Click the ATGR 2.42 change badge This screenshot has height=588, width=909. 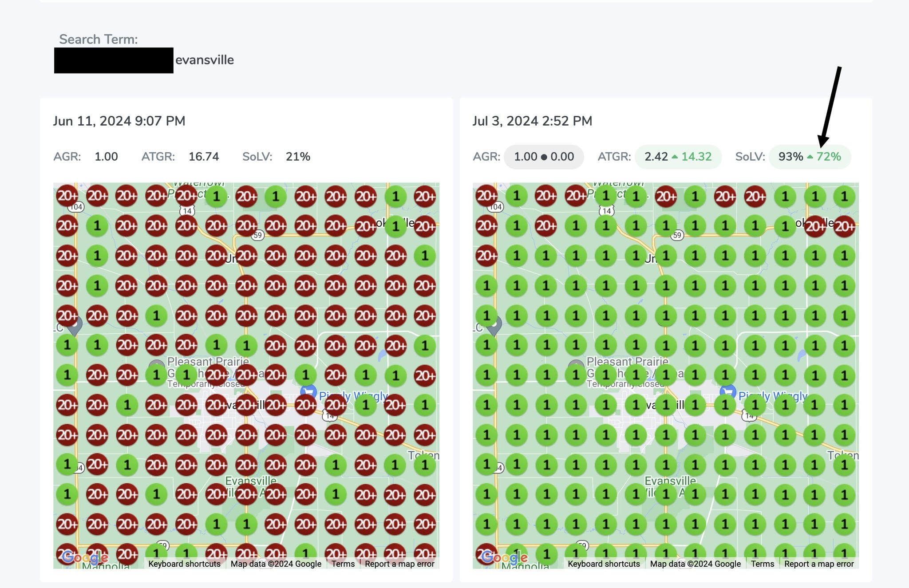tap(678, 157)
